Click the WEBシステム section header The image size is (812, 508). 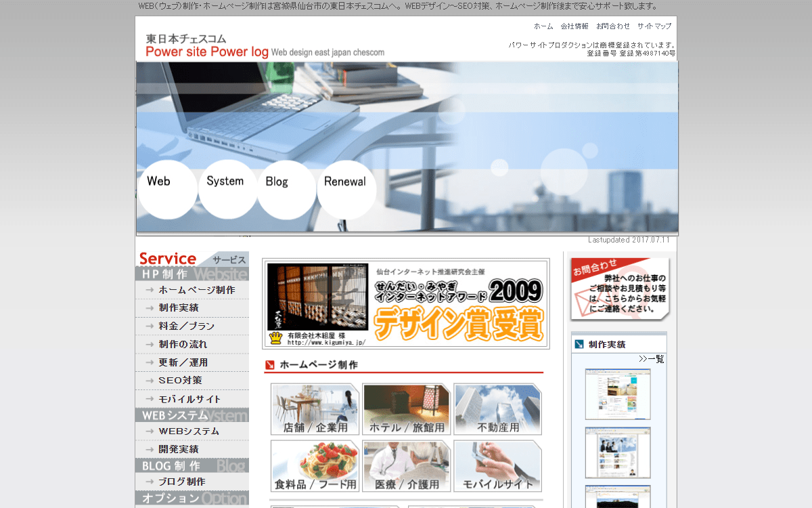tap(192, 415)
